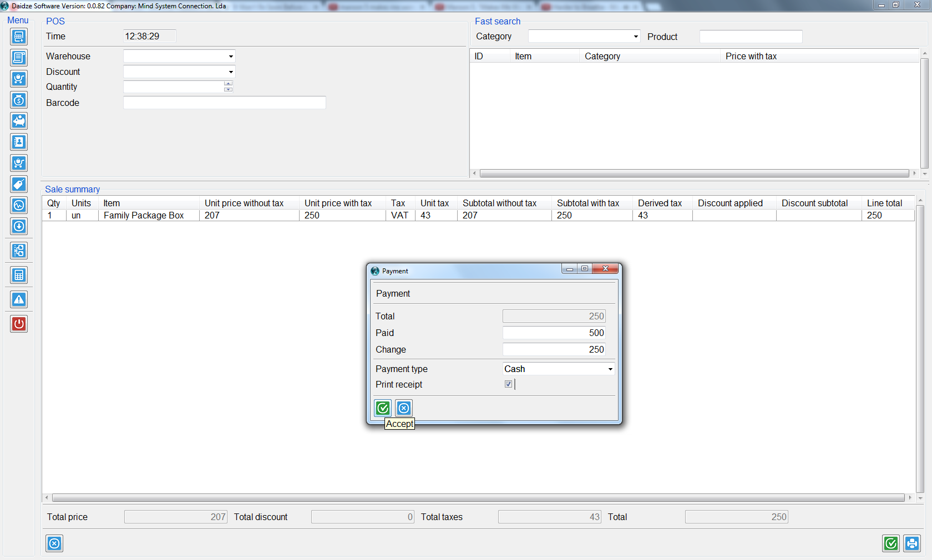Open the money bag icon in sidebar

point(19,100)
